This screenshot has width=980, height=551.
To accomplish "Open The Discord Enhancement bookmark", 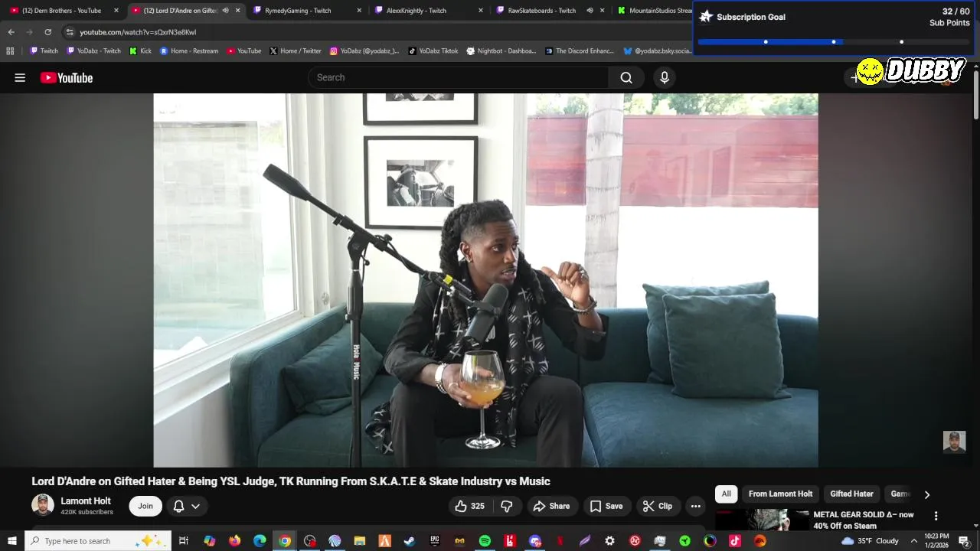I will (580, 51).
